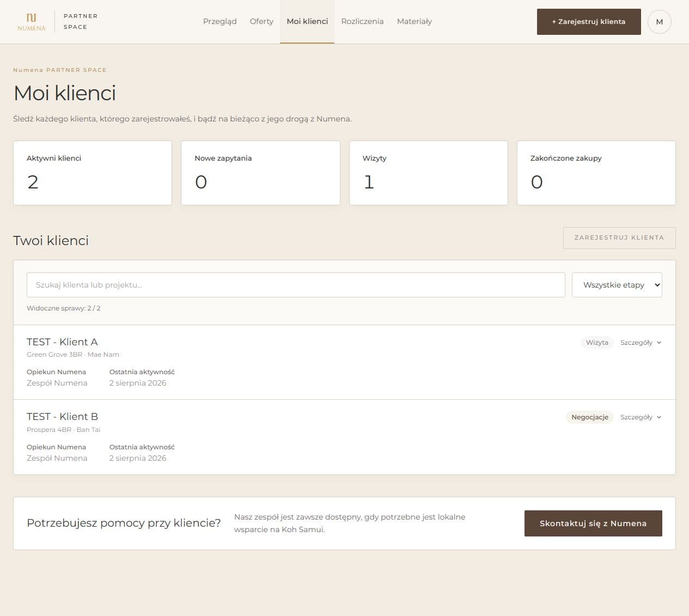Click the 2 sierpnia 2026 date for Klient B
The width and height of the screenshot is (689, 616).
click(138, 458)
